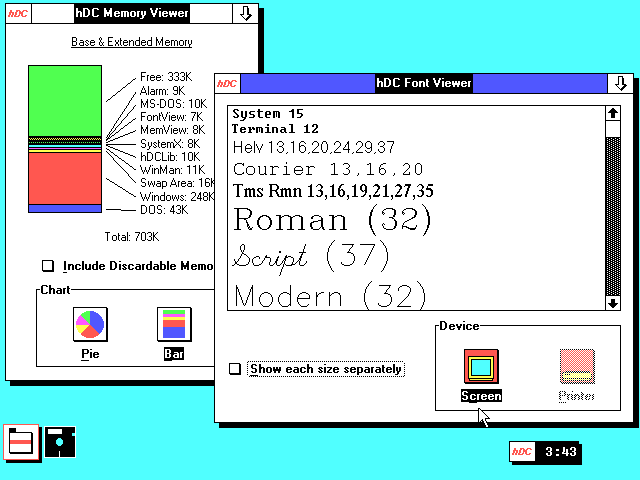640x480 pixels.
Task: Click the highlighted Screen label
Action: pos(481,396)
